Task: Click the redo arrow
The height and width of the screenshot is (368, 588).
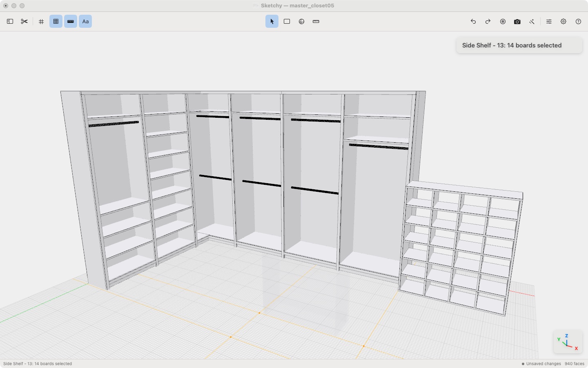Action: coord(488,22)
